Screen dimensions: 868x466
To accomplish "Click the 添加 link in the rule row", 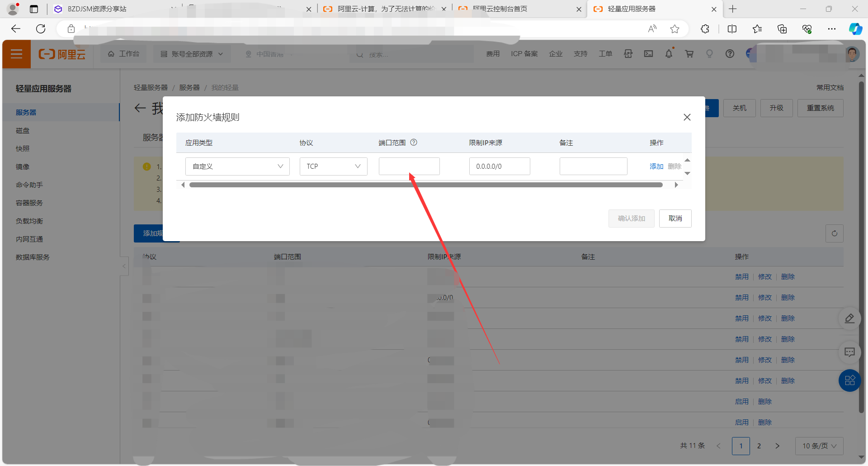I will click(x=656, y=166).
